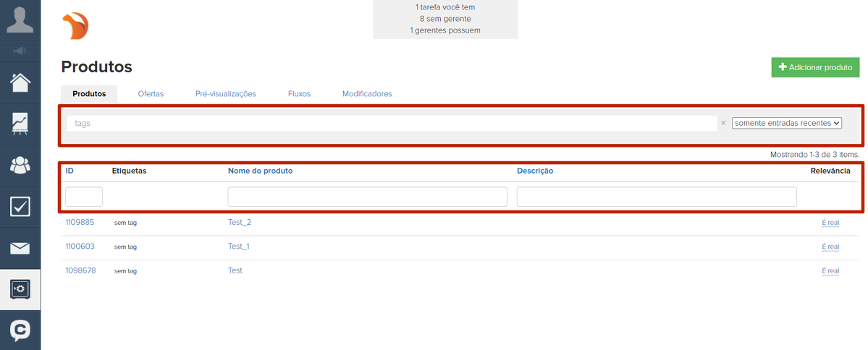Click the orange bird logo
Image resolution: width=868 pixels, height=350 pixels.
(x=75, y=26)
